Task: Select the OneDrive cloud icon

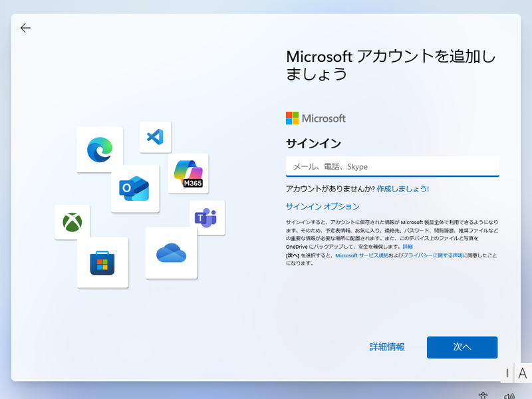Action: tap(173, 251)
